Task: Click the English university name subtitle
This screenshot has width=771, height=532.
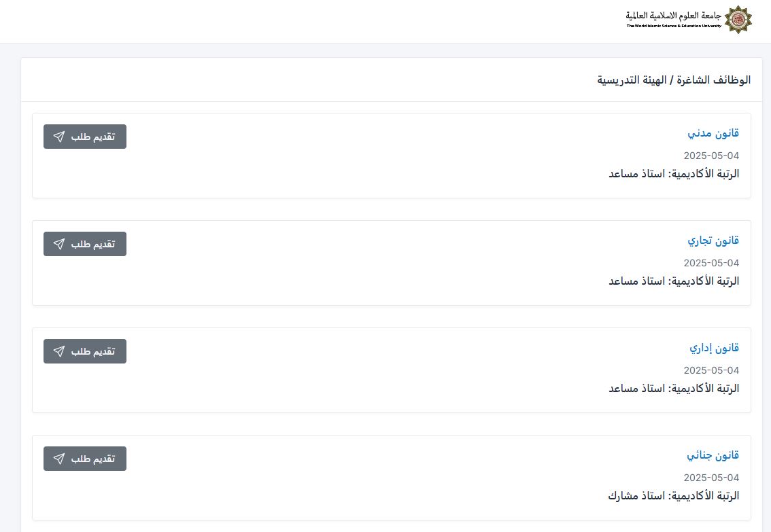Action: point(673,26)
